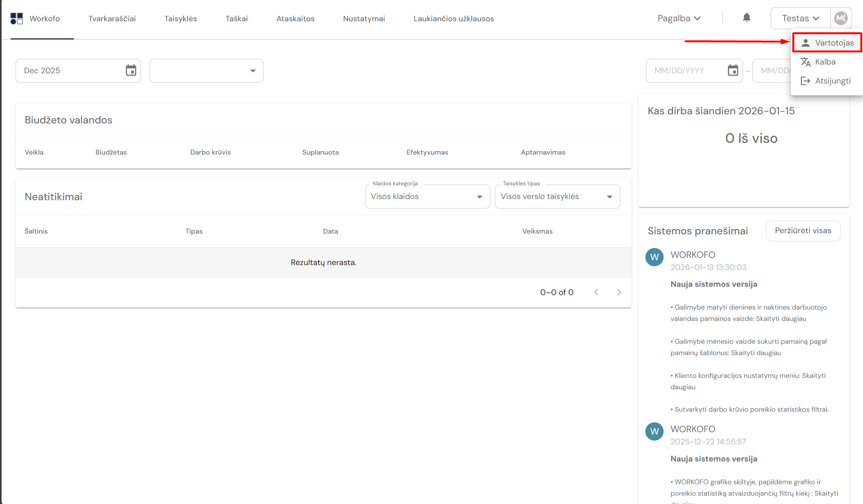The height and width of the screenshot is (504, 863).
Task: Click the MM/DD/YYYY start date field
Action: coord(684,71)
